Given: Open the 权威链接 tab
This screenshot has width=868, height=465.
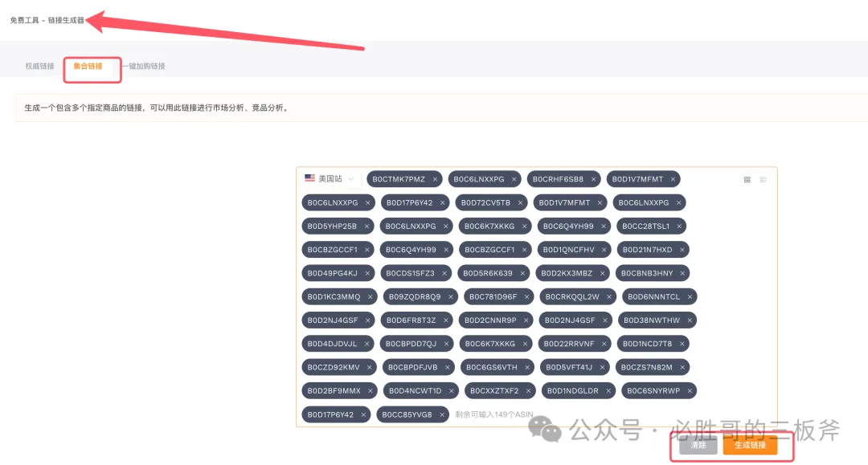Looking at the screenshot, I should point(40,66).
